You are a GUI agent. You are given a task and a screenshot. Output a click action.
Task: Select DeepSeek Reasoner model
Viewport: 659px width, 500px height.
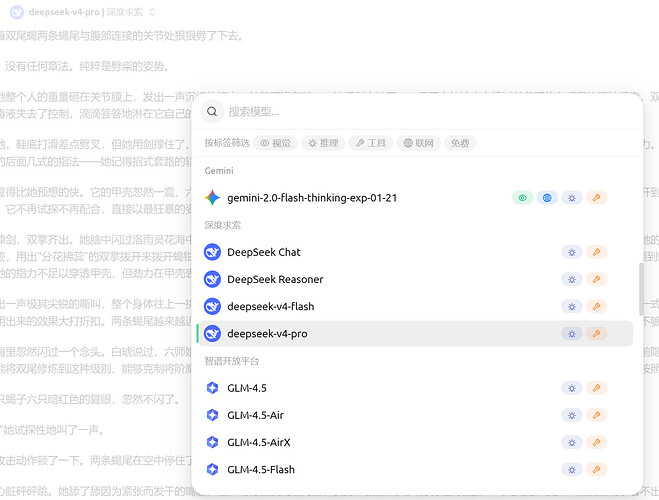[x=415, y=279]
